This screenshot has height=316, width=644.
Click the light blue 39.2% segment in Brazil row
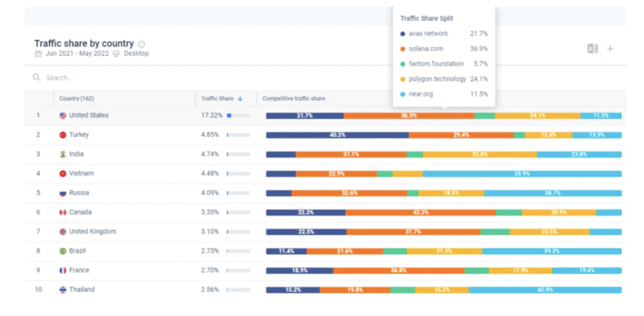552,251
